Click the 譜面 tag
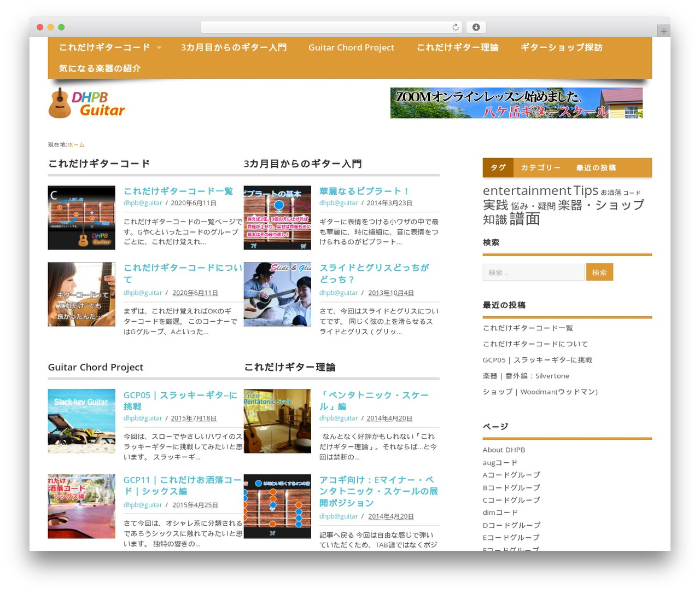The image size is (700, 593). click(525, 219)
